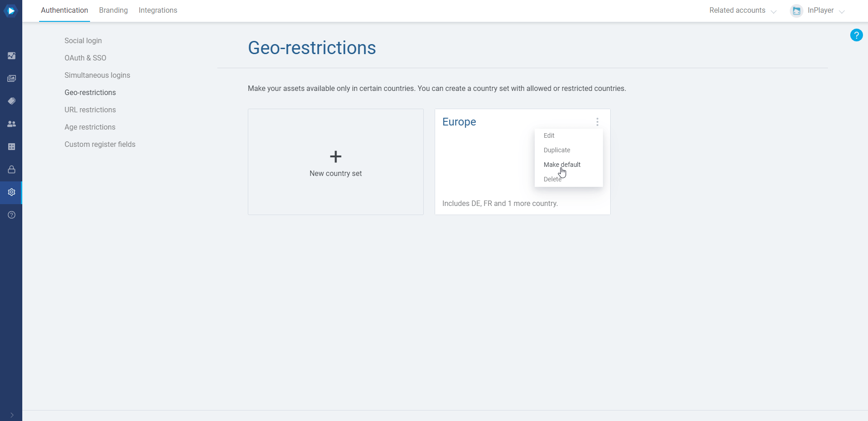Select the Audience people icon
Image resolution: width=868 pixels, height=421 pixels.
pos(11,124)
